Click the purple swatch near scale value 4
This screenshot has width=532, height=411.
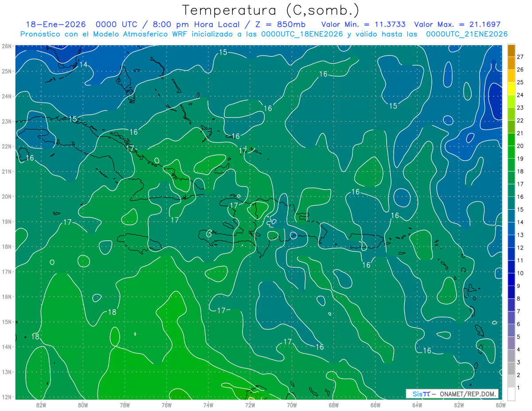coord(511,343)
